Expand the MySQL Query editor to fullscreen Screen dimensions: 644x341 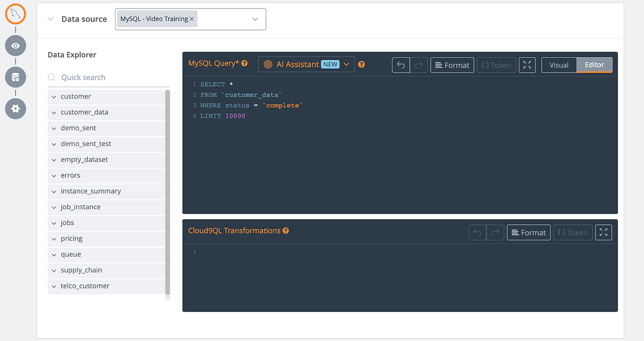(527, 64)
